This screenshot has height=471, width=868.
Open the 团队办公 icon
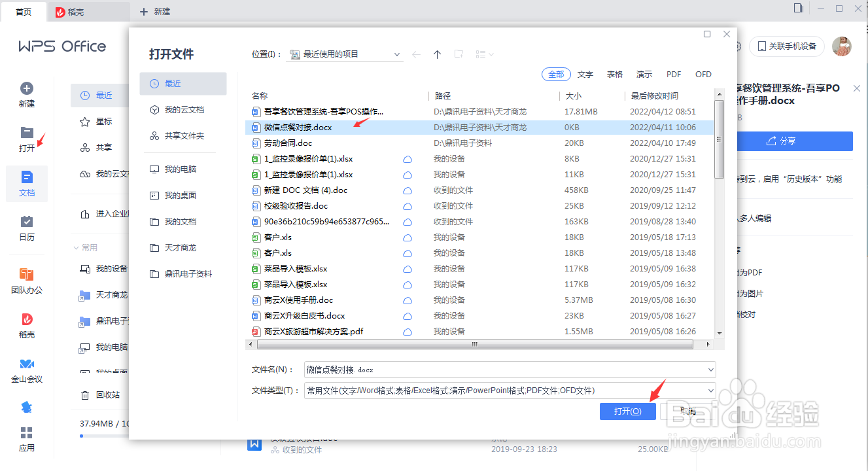pyautogui.click(x=27, y=275)
